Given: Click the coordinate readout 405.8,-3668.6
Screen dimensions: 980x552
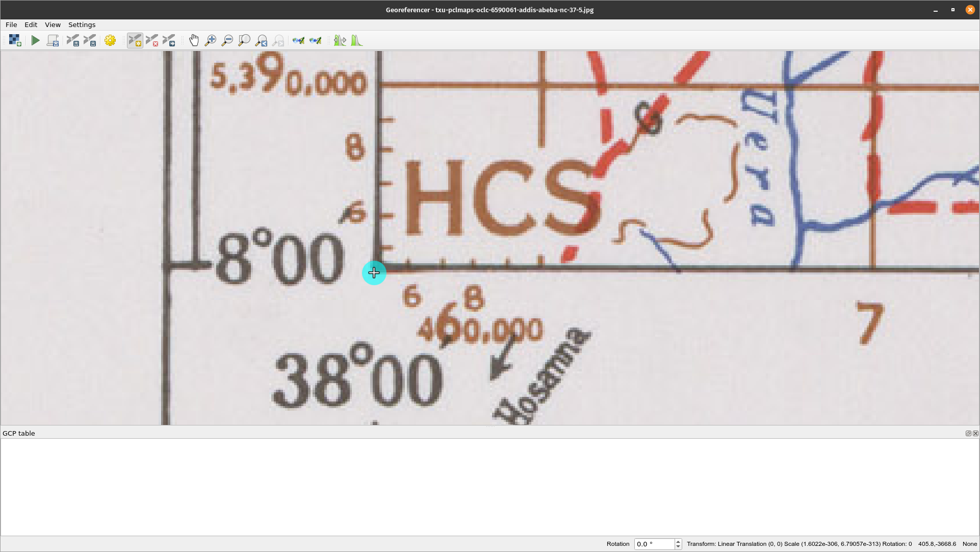Looking at the screenshot, I should coord(937,544).
